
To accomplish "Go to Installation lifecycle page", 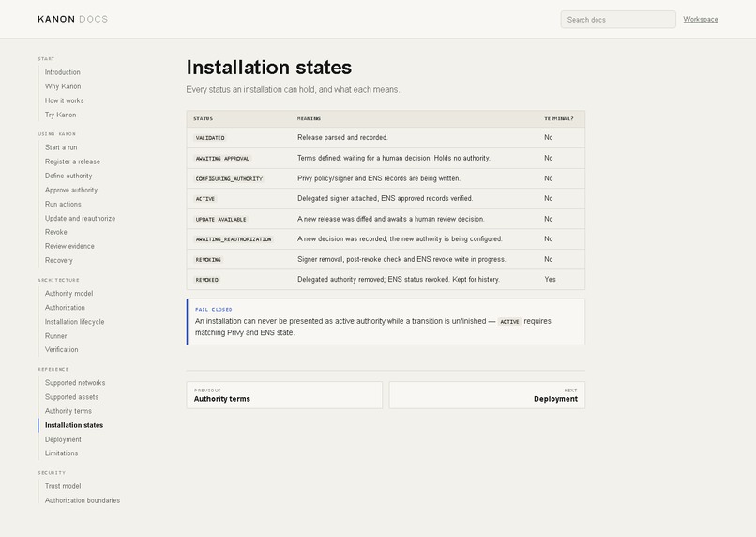I will [x=74, y=322].
